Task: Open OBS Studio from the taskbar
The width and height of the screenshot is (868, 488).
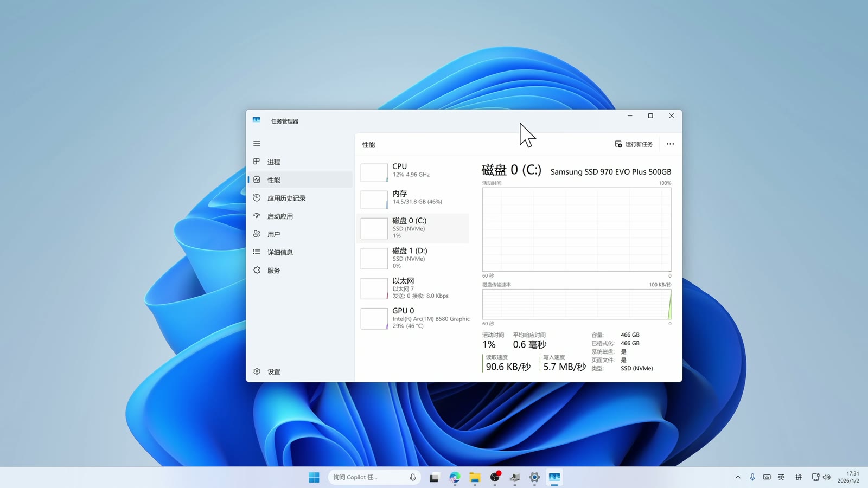Action: click(x=495, y=477)
